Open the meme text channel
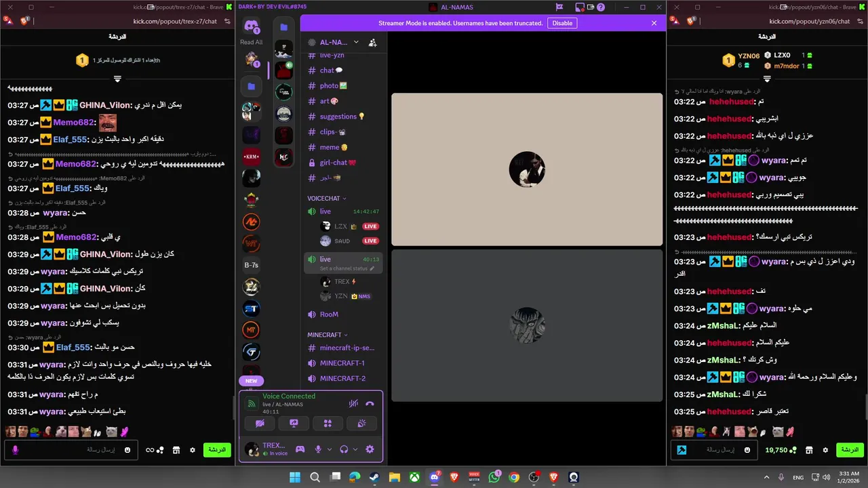Screen dimensions: 868x488 tap(343, 147)
